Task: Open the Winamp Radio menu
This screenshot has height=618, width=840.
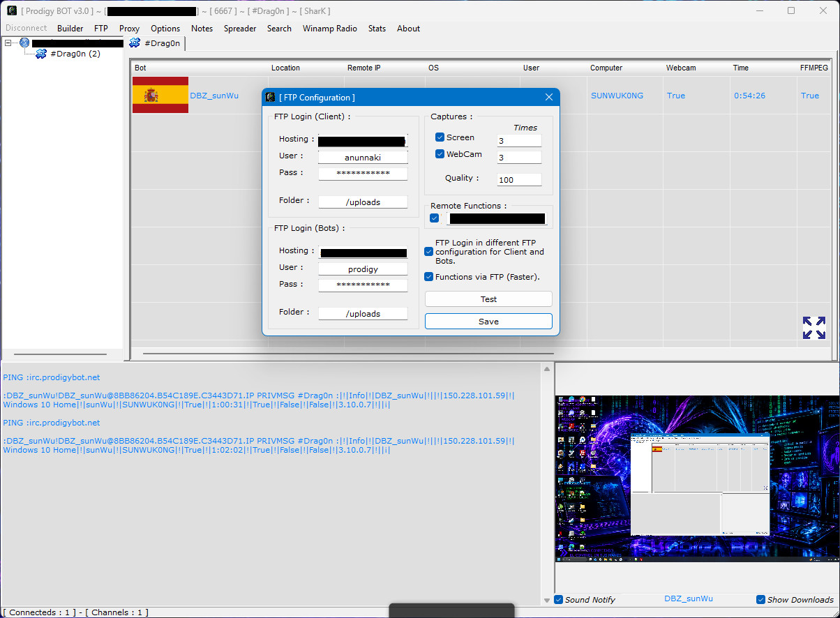Action: (330, 29)
